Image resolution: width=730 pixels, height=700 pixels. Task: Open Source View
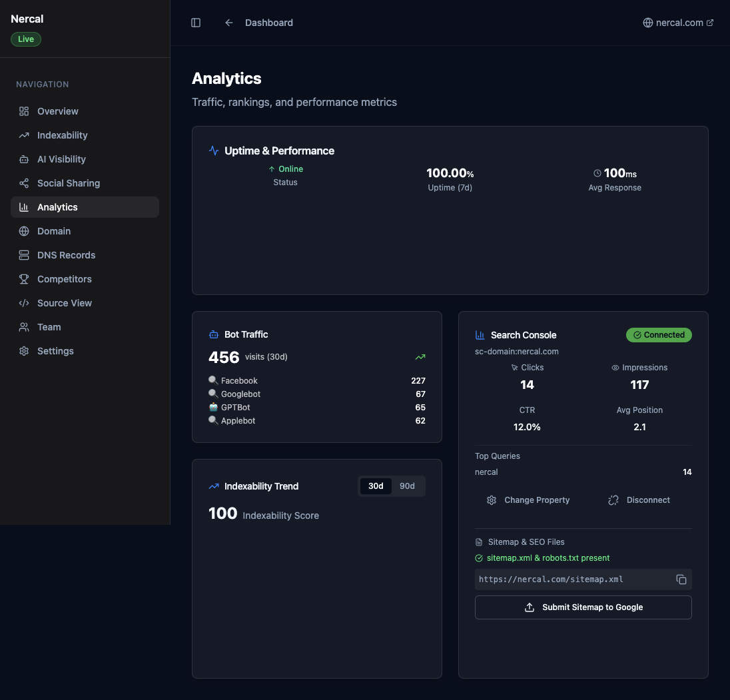pos(85,303)
